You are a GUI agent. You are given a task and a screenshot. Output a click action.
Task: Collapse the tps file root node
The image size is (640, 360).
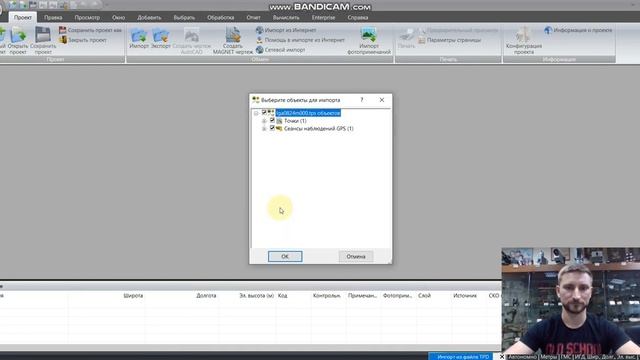pos(256,113)
